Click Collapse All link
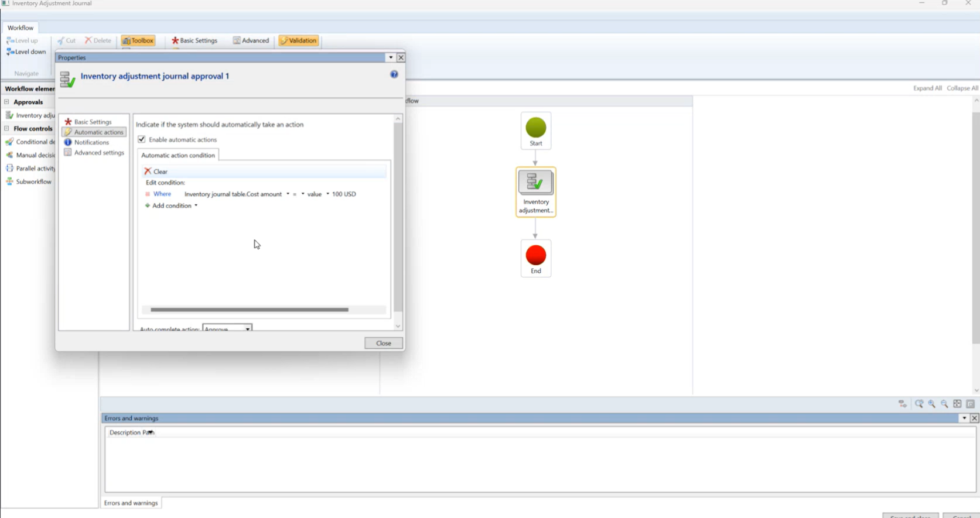980x518 pixels. click(962, 88)
